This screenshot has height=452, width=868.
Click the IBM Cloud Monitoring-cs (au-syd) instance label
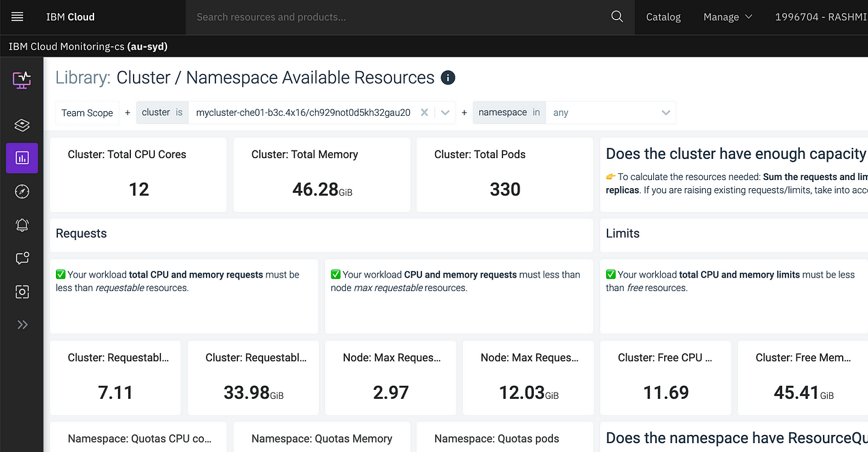pos(88,46)
